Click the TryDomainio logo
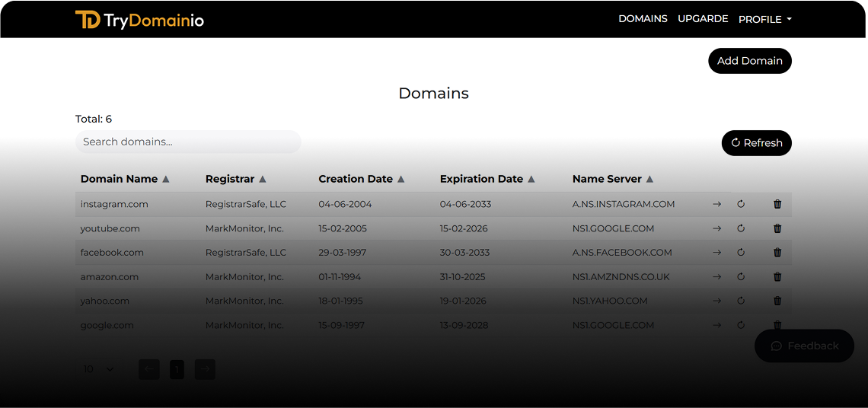Screen dimensions: 868x408 point(139,20)
